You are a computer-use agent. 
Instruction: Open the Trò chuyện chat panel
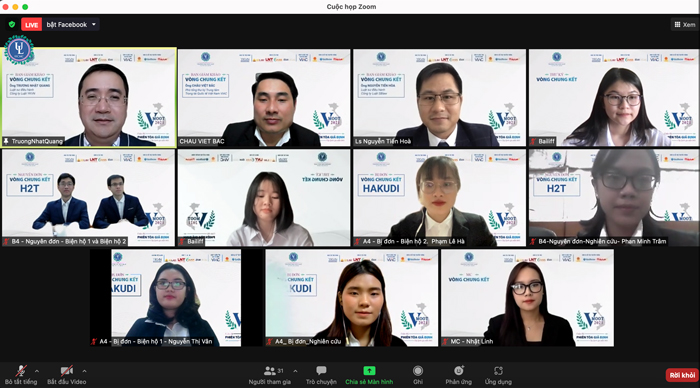(321, 375)
